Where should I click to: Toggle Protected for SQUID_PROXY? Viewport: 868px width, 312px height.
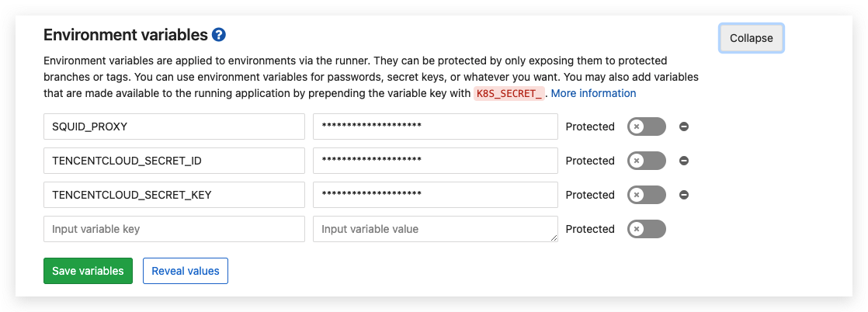(x=646, y=127)
